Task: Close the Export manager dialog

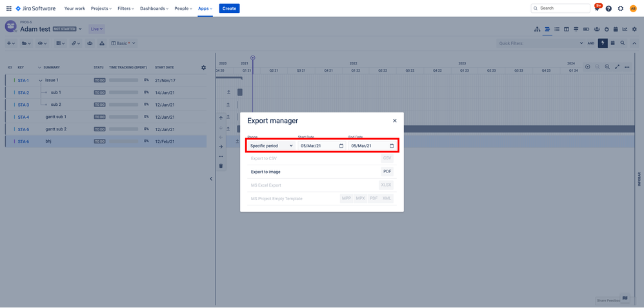Action: (395, 121)
